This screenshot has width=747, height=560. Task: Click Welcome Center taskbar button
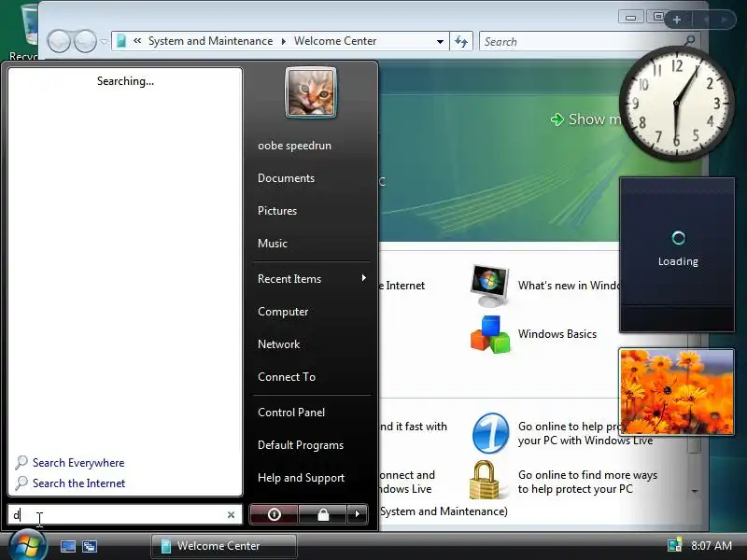pyautogui.click(x=224, y=546)
